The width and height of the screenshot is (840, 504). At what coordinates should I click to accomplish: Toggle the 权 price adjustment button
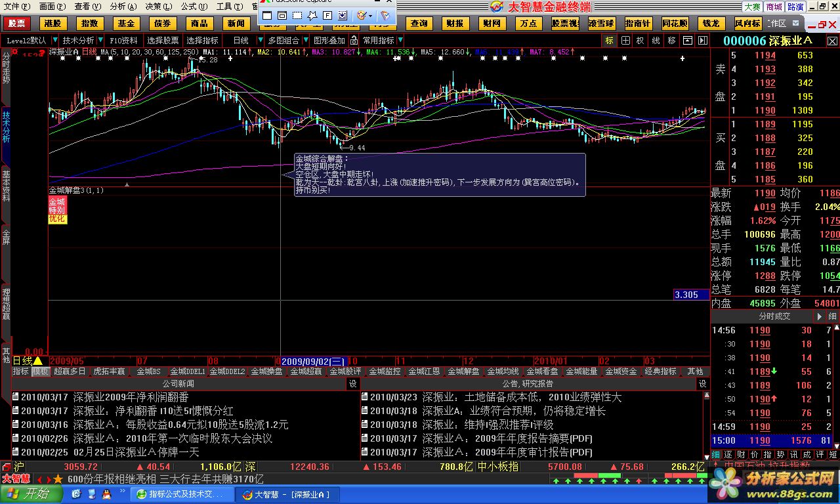click(x=640, y=41)
